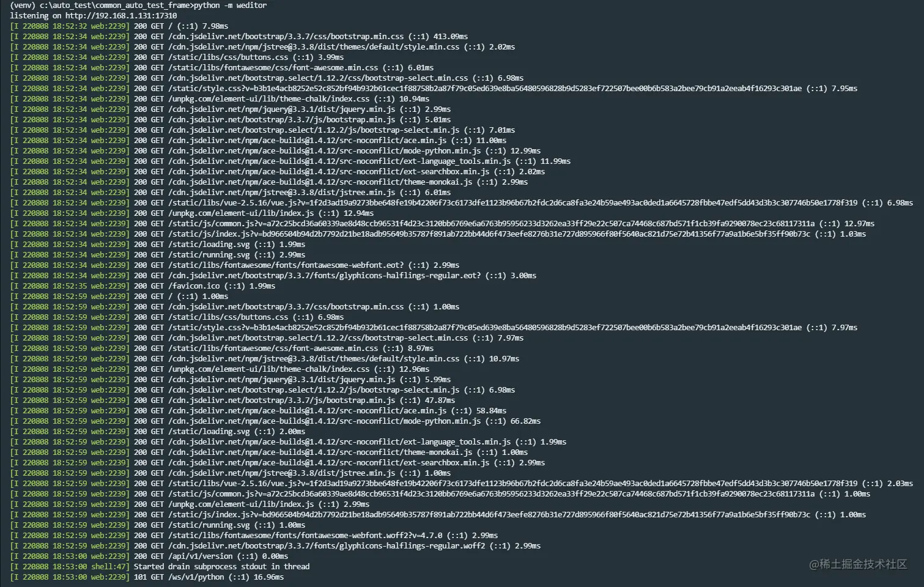Click the listening URL http://192.168.1.131:17310
The height and width of the screenshot is (587, 924).
[121, 16]
